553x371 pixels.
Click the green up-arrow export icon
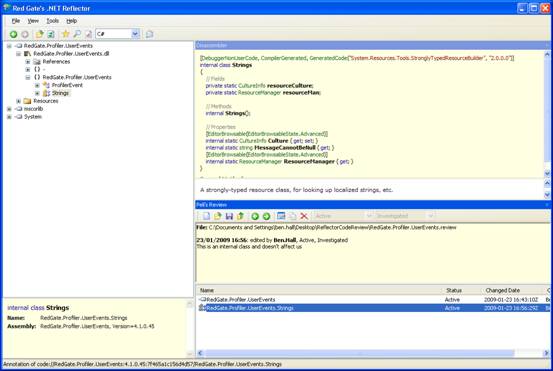pos(241,216)
